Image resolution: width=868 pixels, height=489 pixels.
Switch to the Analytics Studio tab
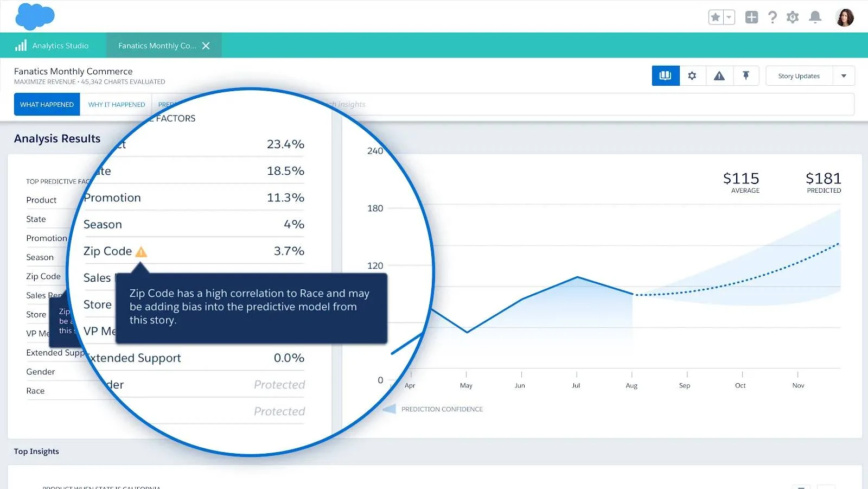tap(53, 46)
